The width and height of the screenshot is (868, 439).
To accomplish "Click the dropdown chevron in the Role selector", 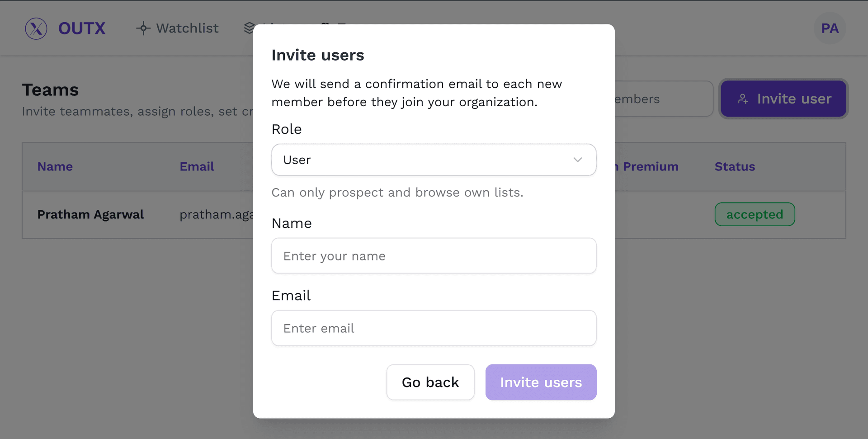I will 577,160.
